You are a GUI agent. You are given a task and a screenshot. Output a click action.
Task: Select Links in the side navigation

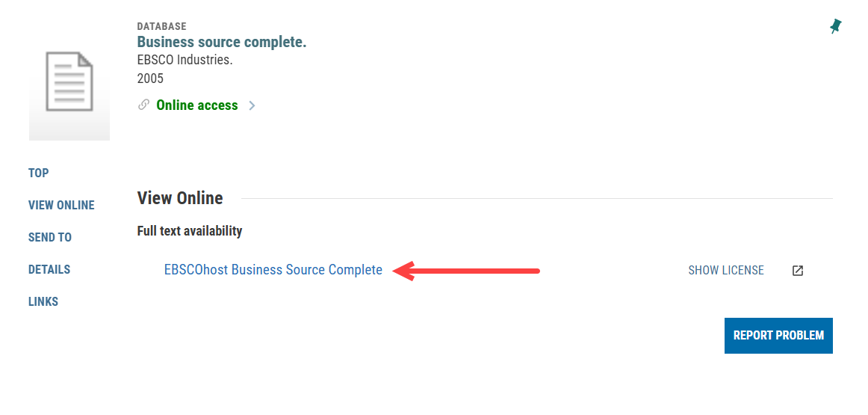click(43, 301)
